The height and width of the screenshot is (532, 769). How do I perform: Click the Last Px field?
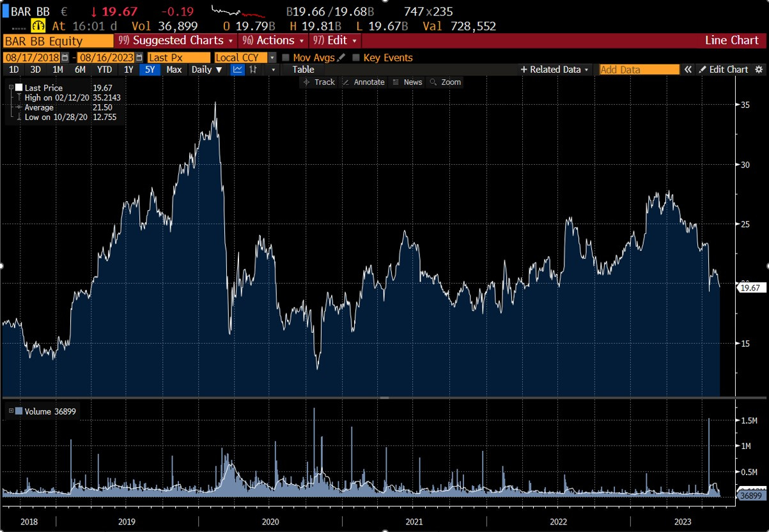click(x=178, y=57)
